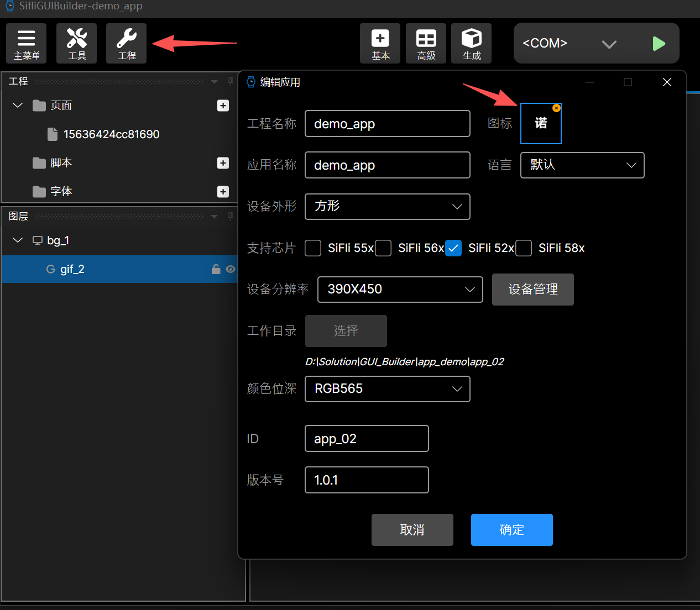Enable the SiFli 58x chip checkbox
The width and height of the screenshot is (700, 610).
[524, 248]
